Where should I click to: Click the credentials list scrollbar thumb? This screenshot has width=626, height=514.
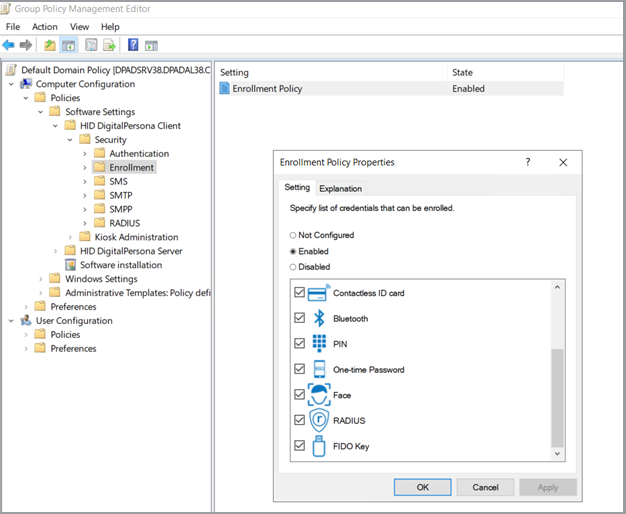click(558, 396)
